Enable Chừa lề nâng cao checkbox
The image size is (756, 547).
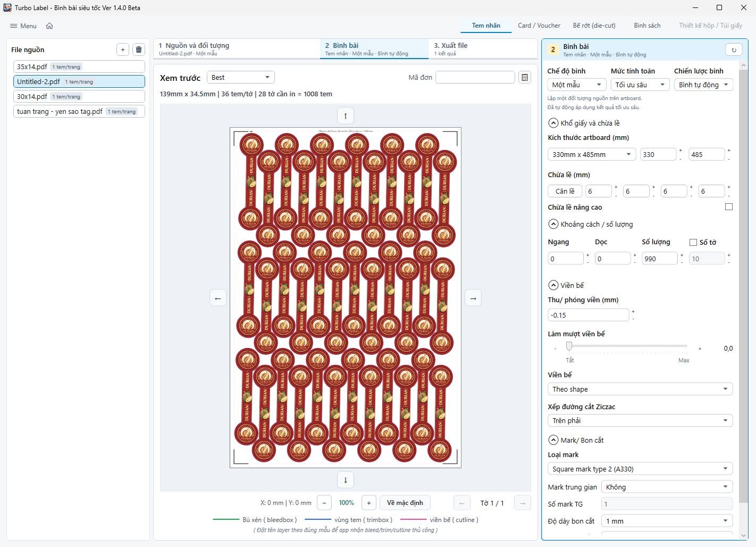tap(729, 207)
